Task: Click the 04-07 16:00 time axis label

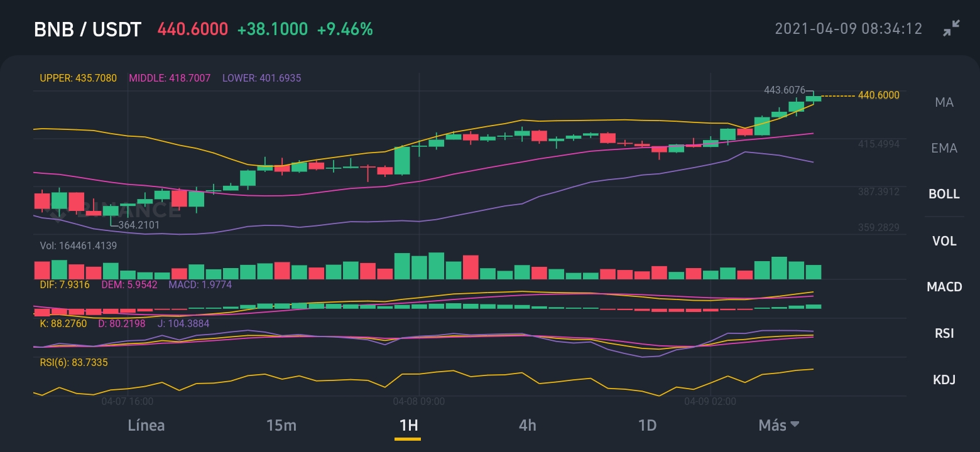Action: pos(128,401)
